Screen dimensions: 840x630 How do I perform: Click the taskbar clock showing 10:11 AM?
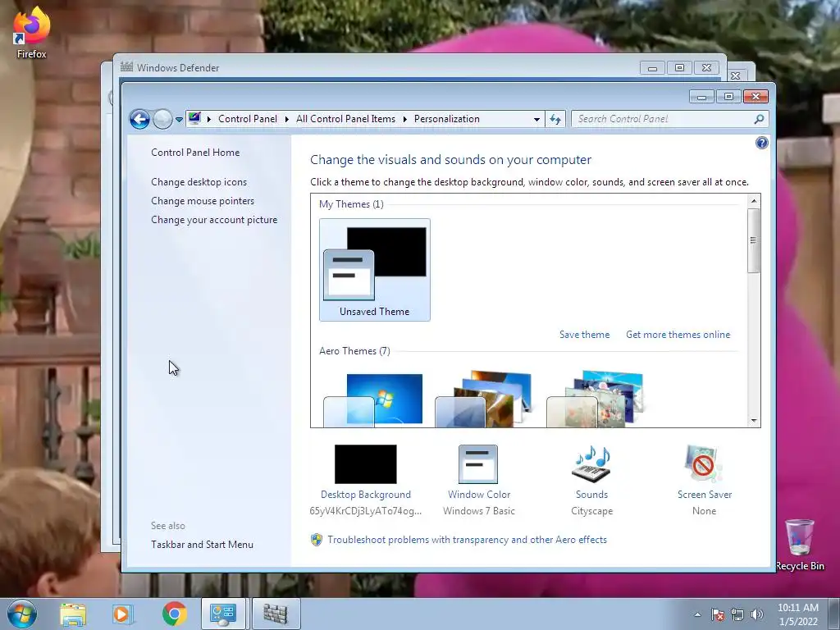coord(798,614)
